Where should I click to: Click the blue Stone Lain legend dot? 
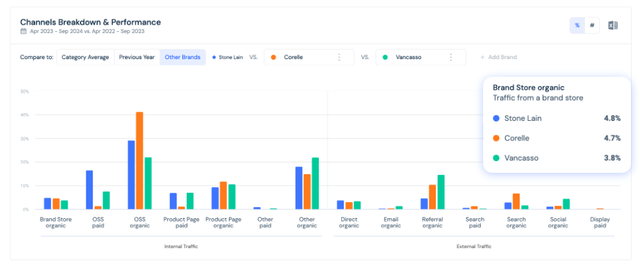(214, 57)
